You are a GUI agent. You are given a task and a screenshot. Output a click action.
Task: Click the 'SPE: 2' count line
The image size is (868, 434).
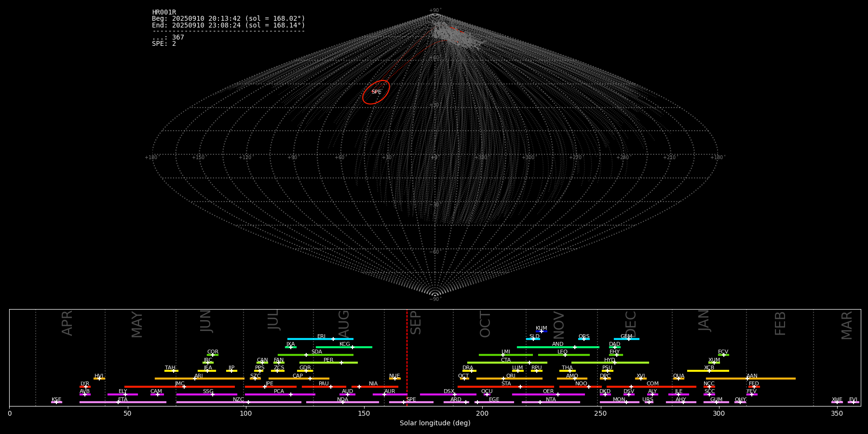pos(164,44)
